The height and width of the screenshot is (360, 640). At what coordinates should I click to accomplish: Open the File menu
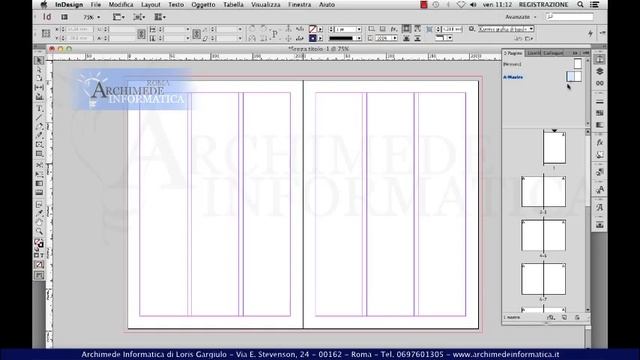click(x=96, y=4)
